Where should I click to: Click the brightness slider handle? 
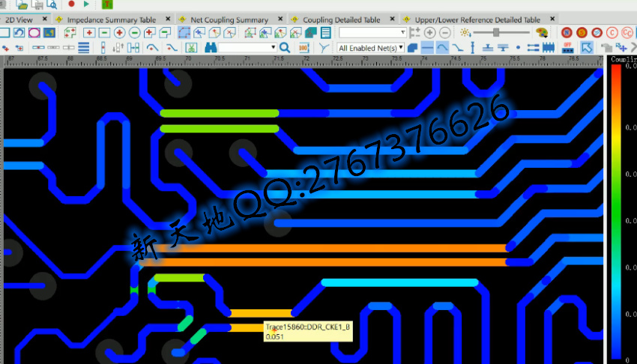496,33
